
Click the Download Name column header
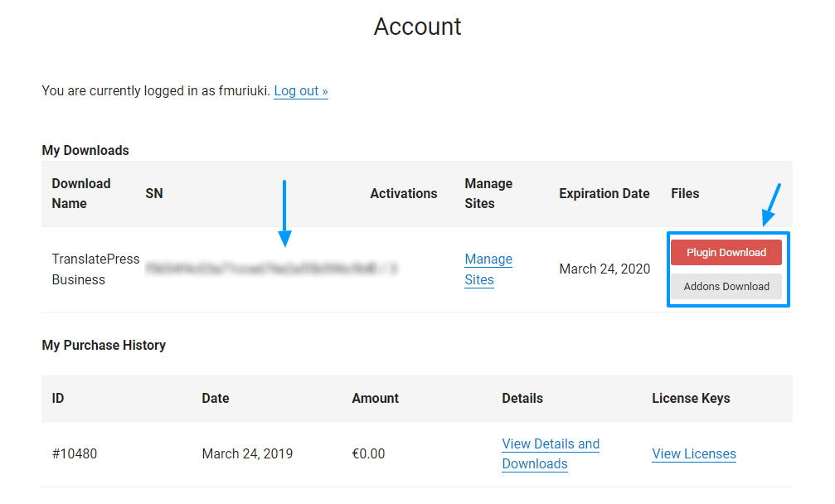click(x=81, y=194)
